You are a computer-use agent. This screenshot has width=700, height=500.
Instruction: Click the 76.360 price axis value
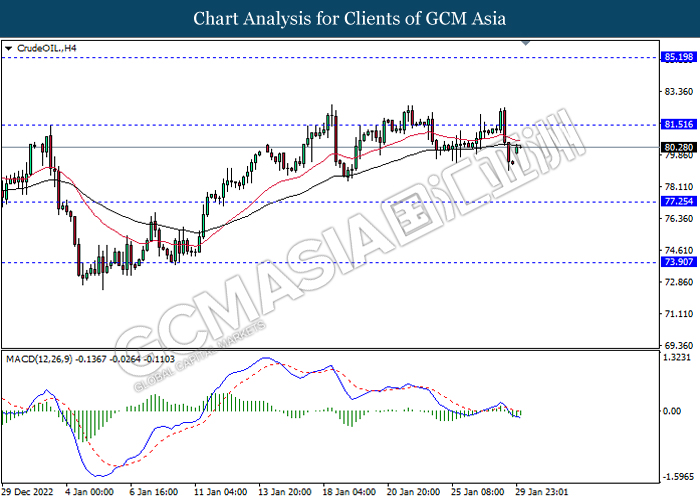679,218
